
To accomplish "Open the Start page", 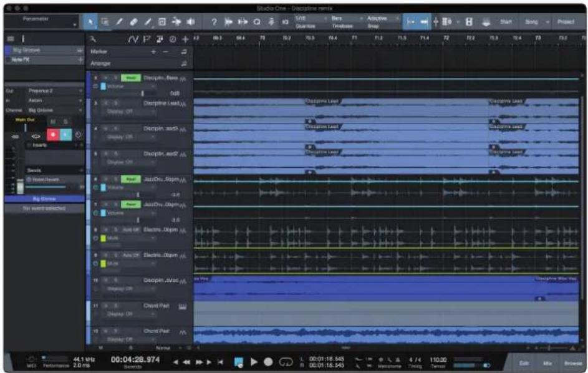I will point(506,22).
